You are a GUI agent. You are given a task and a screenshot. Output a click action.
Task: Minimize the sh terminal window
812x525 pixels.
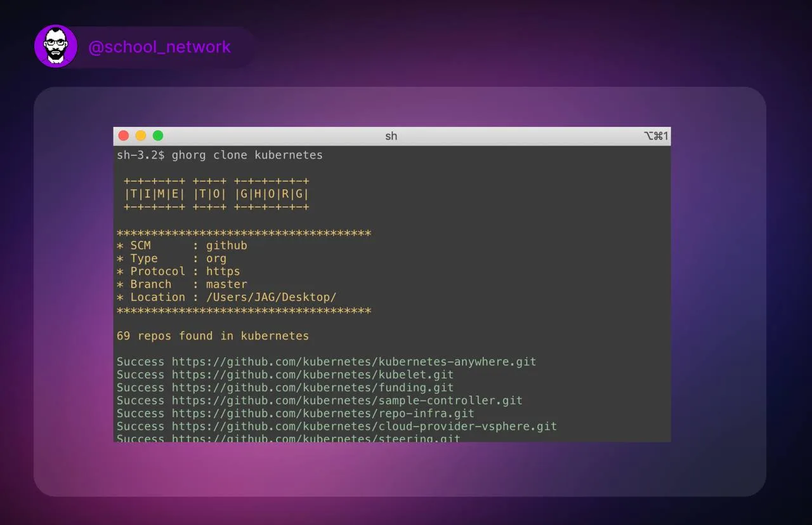pos(141,136)
